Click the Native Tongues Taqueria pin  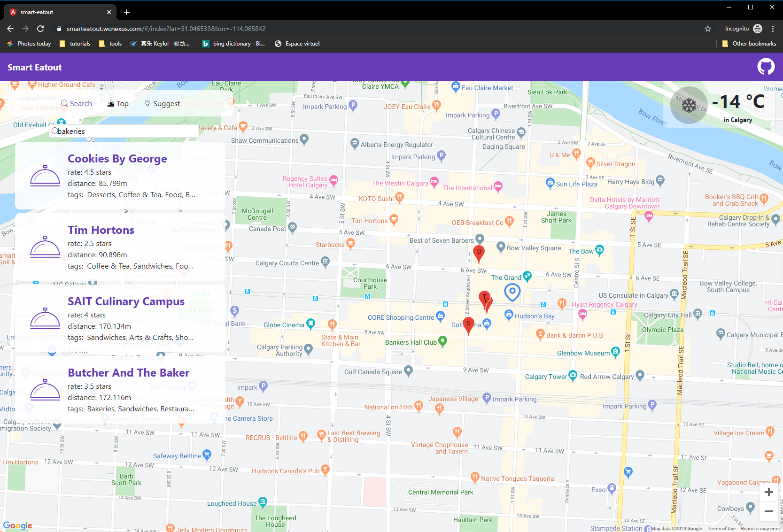[475, 477]
